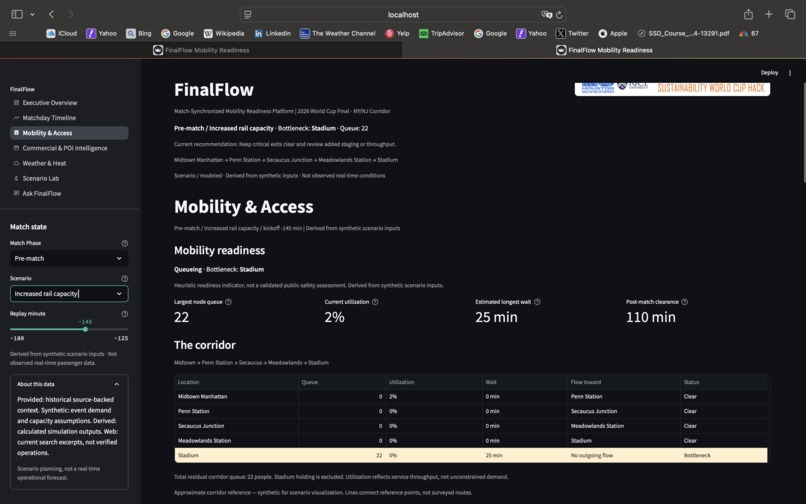This screenshot has height=504, width=806.
Task: Open a new tab with the plus icon
Action: click(x=768, y=14)
